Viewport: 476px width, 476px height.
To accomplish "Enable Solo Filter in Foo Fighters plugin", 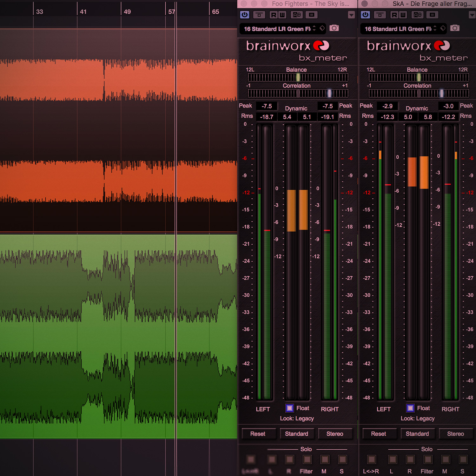I will pos(307,459).
